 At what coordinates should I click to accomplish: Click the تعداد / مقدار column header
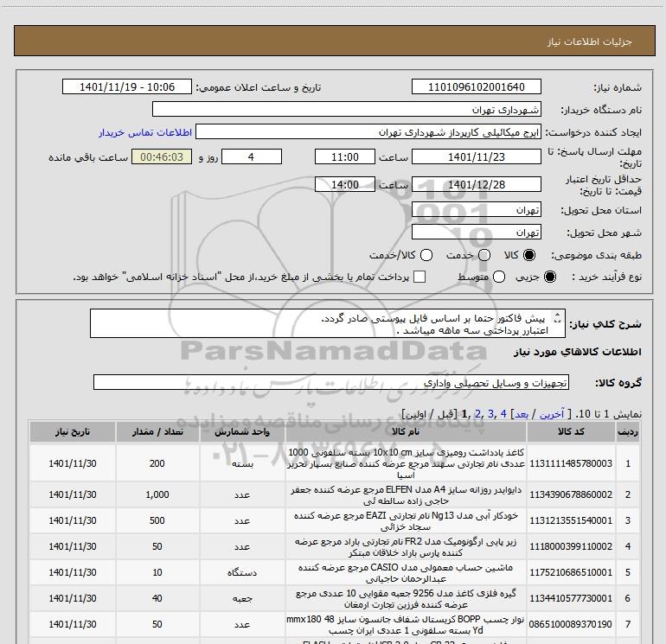(x=157, y=431)
